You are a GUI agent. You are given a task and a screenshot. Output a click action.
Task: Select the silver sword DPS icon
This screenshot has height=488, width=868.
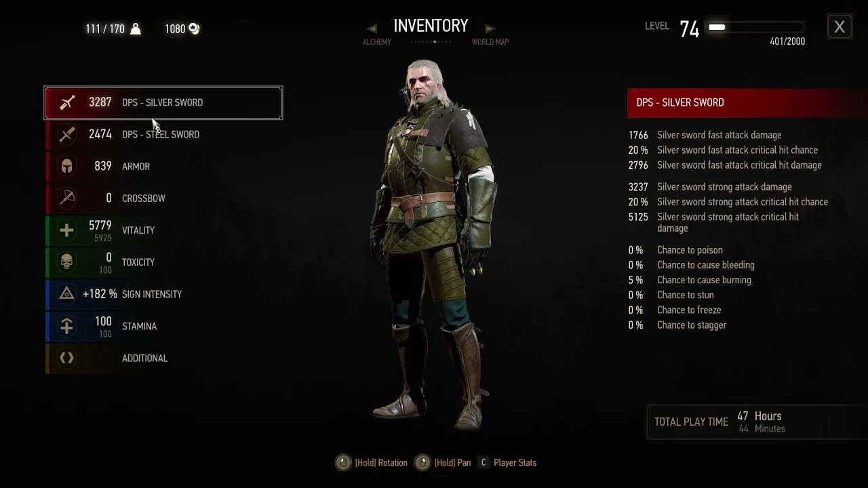click(66, 102)
